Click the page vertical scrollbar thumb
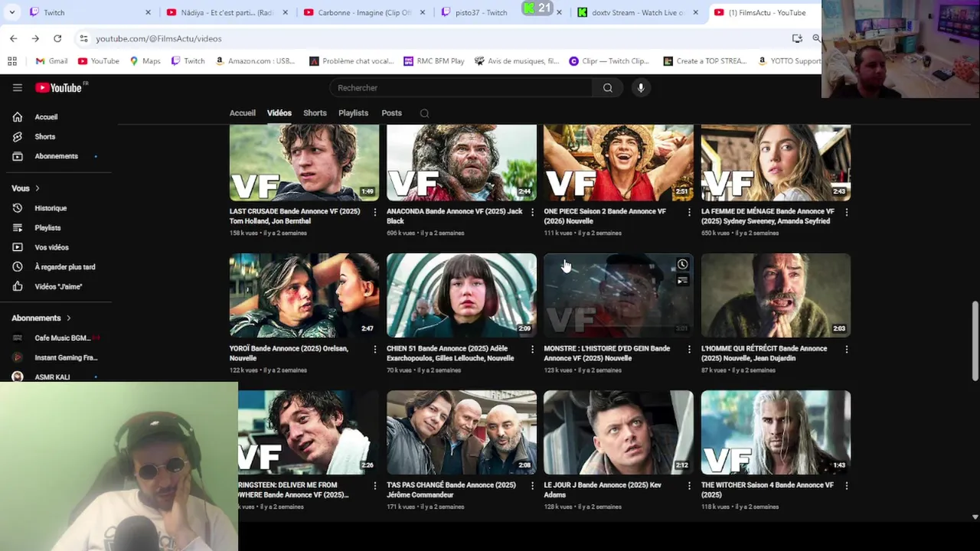Screen dimensions: 980x551 975,341
